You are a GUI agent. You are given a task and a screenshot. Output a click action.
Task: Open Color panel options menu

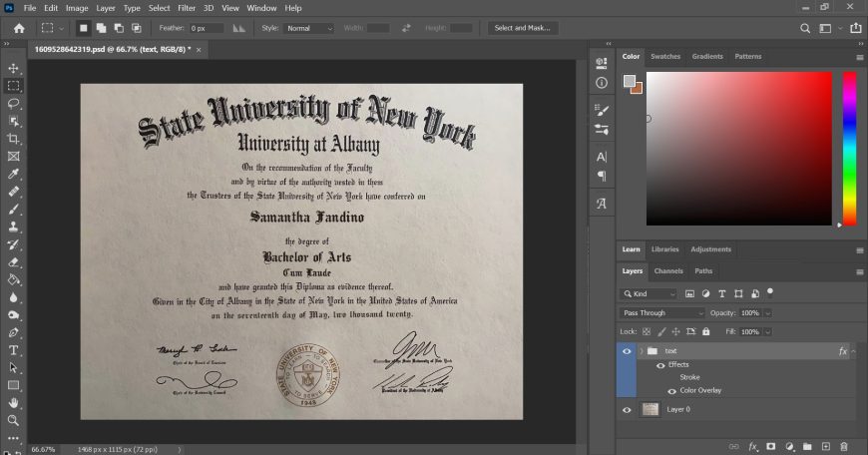pyautogui.click(x=860, y=57)
